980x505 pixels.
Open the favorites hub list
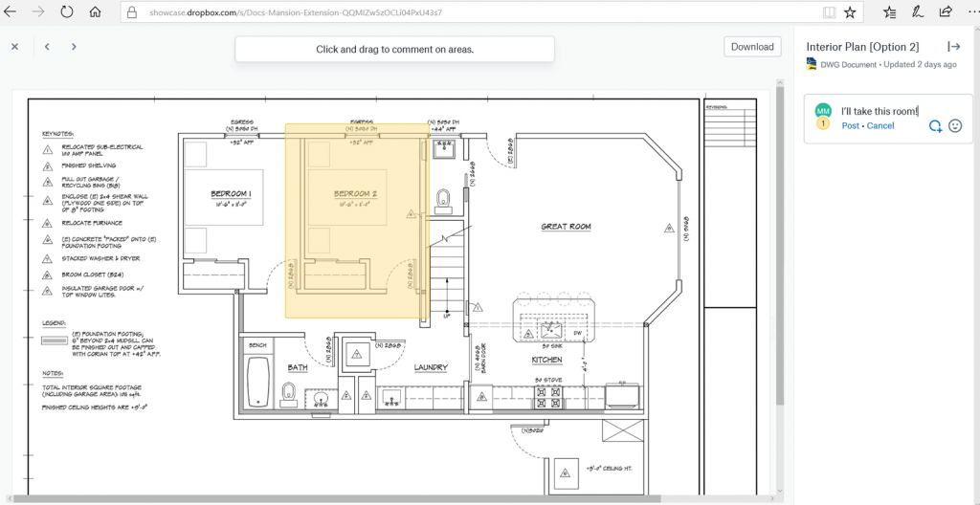[890, 12]
